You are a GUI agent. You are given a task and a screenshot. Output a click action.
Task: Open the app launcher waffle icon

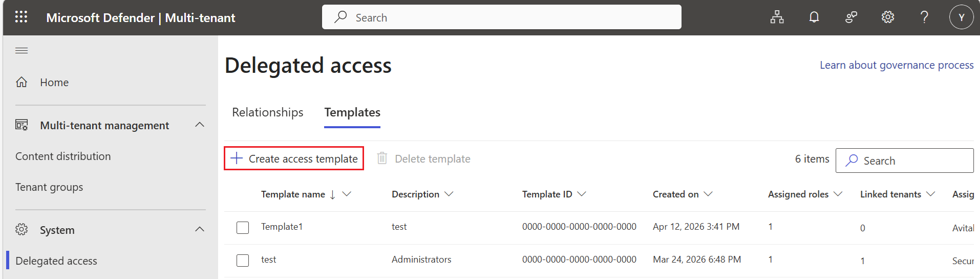21,17
